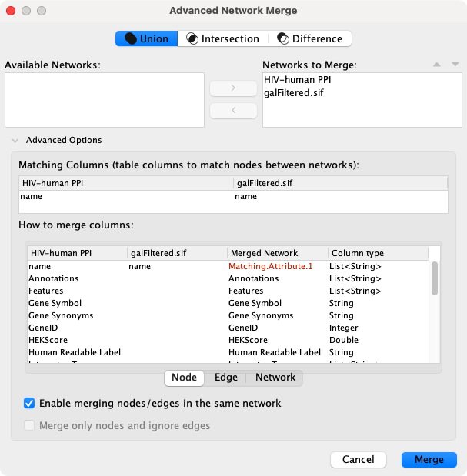Screen dimensions: 467x476
Task: Switch to the Edge tab
Action: pos(225,378)
